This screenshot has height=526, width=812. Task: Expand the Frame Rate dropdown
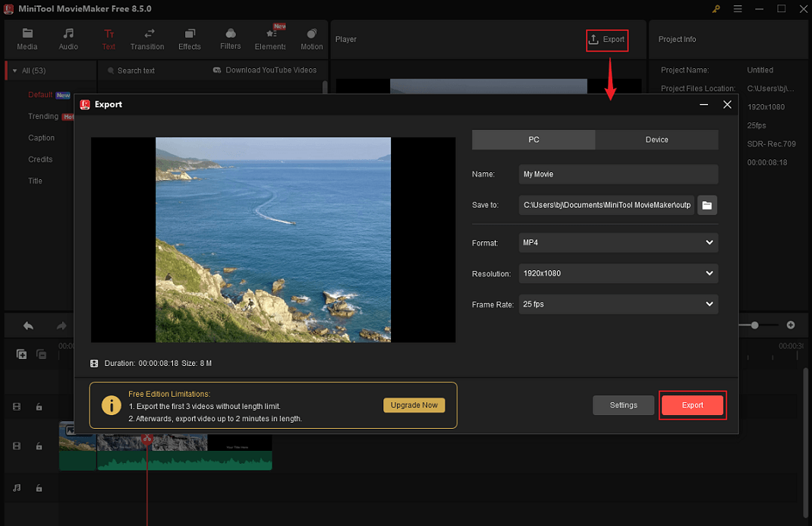tap(618, 304)
